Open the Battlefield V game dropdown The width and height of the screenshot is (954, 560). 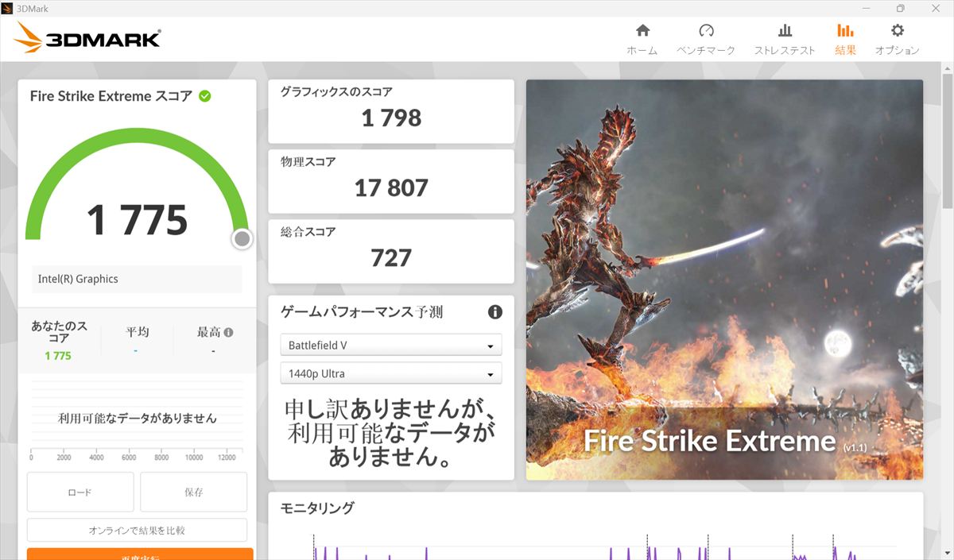coord(390,346)
